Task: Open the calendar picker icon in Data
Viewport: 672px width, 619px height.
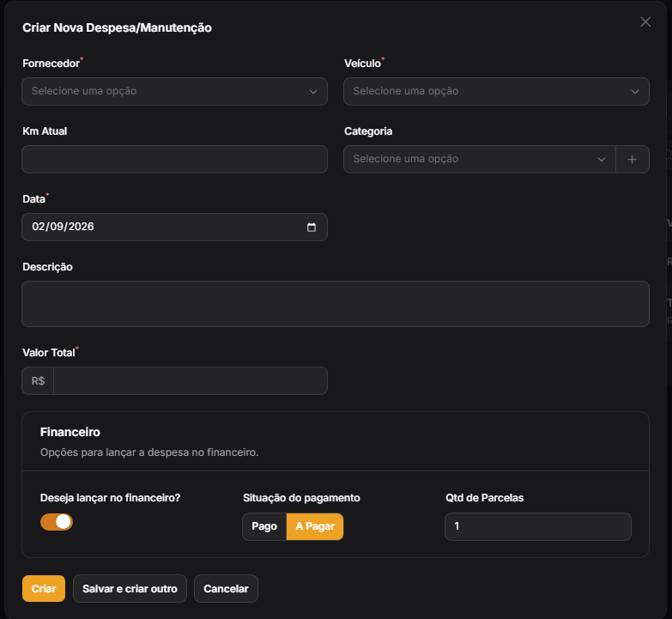Action: [312, 228]
